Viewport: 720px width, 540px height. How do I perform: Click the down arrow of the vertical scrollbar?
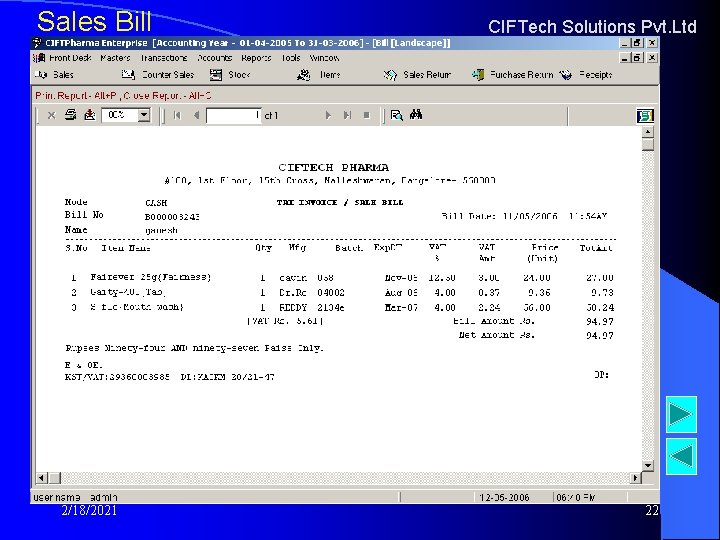tap(647, 465)
